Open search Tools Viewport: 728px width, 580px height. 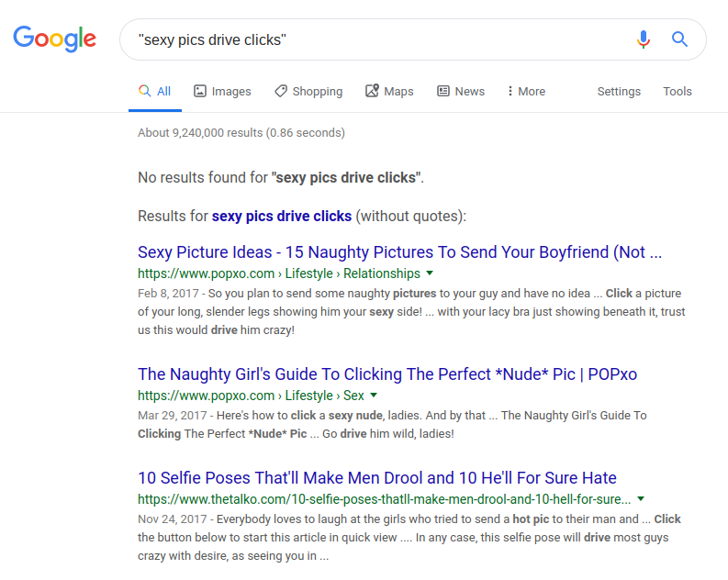pyautogui.click(x=678, y=92)
